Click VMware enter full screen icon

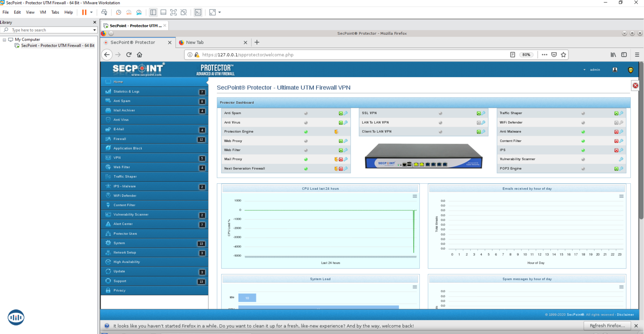173,12
